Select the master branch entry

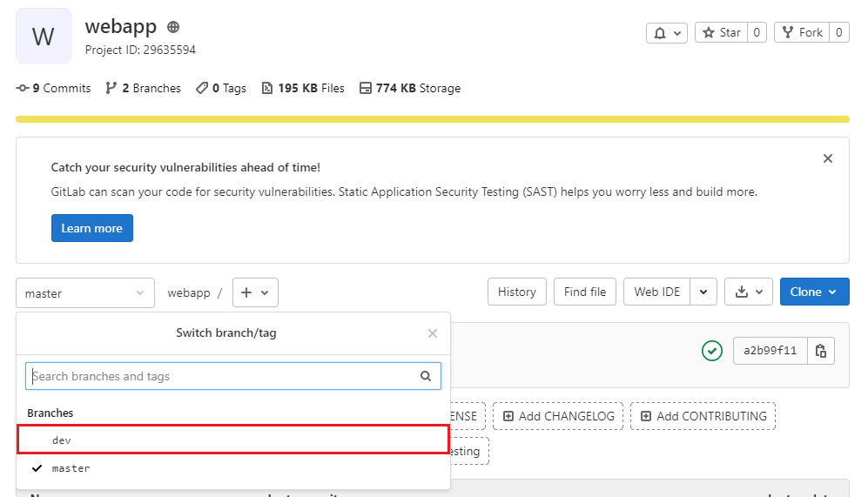tap(233, 468)
